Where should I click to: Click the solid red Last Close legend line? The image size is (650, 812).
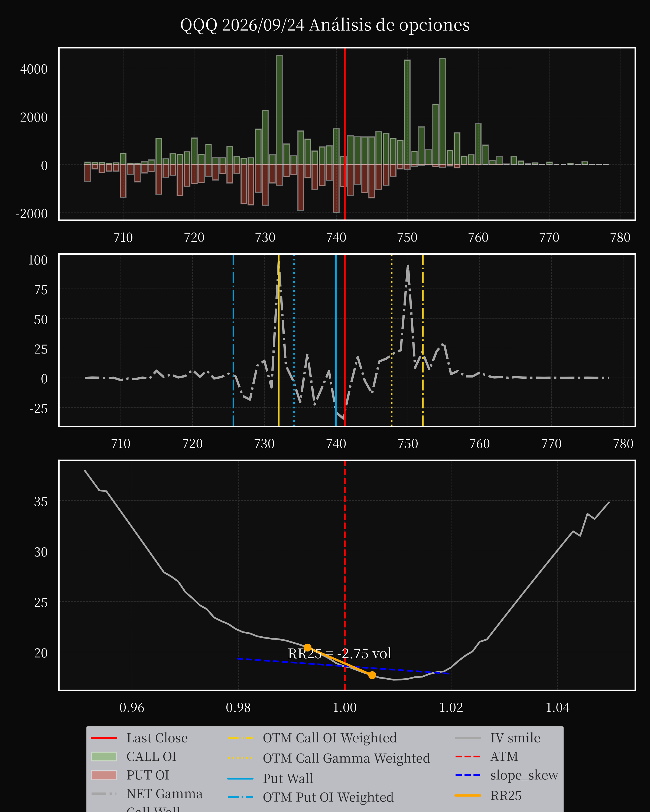point(104,738)
